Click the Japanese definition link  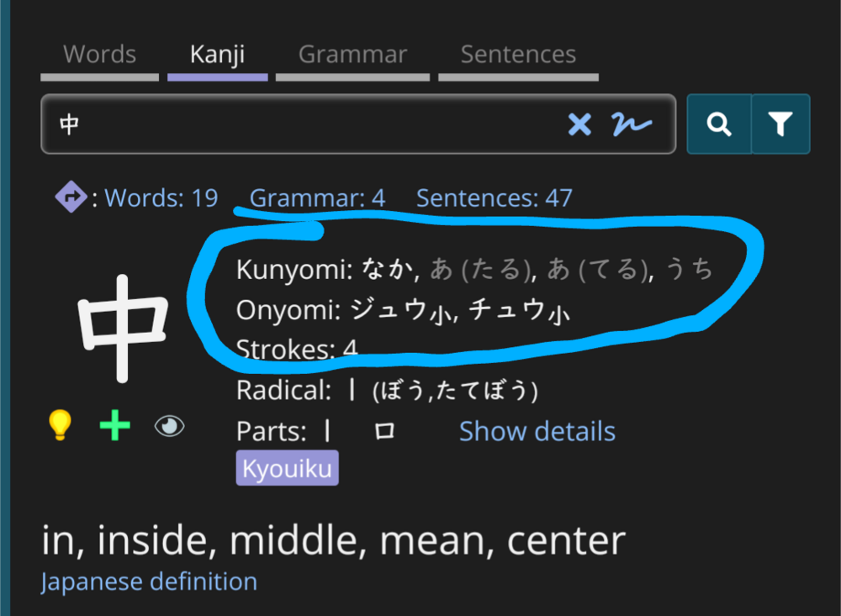(x=149, y=582)
